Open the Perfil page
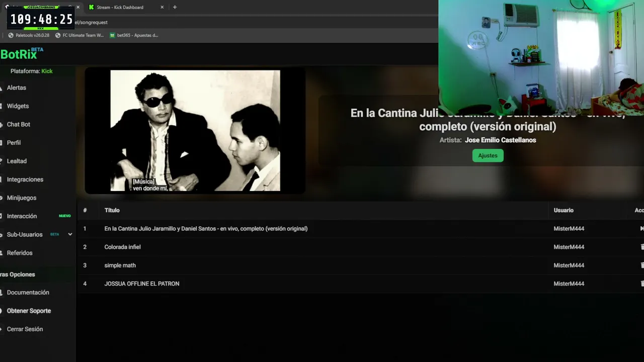Viewport: 644px width, 362px height. (14, 143)
